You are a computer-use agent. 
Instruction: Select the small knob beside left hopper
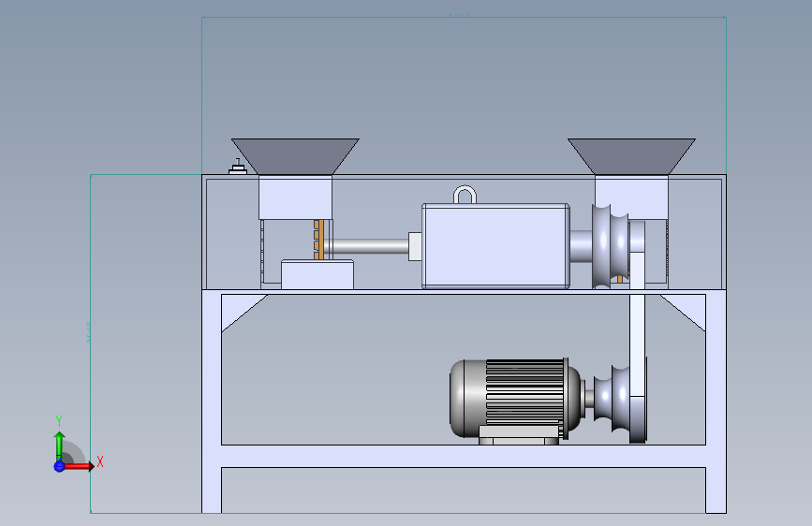click(x=238, y=167)
